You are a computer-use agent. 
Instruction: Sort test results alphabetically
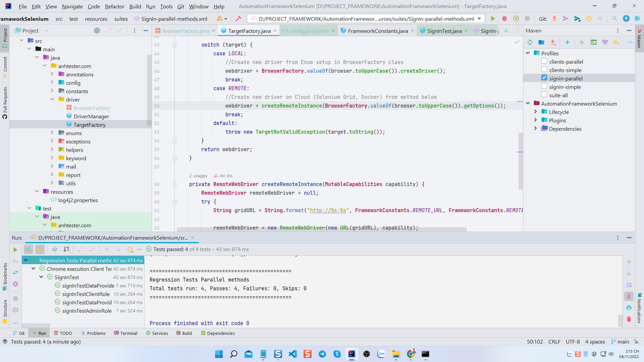(x=55, y=249)
